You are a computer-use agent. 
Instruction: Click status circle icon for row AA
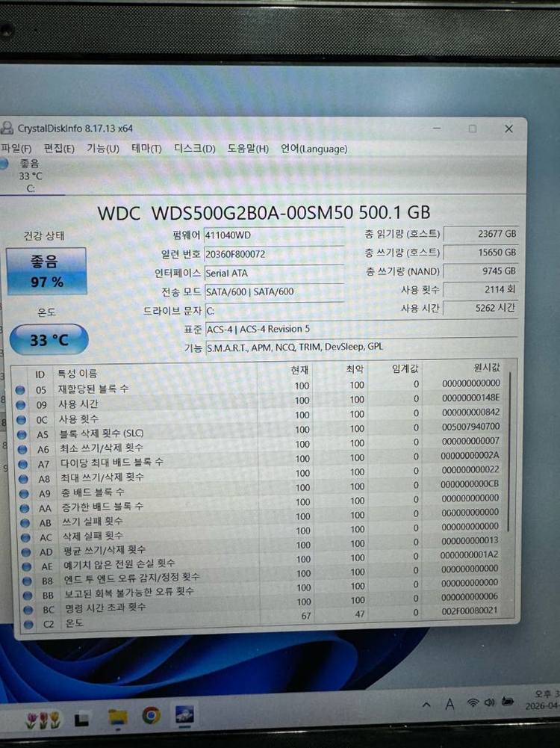click(25, 509)
